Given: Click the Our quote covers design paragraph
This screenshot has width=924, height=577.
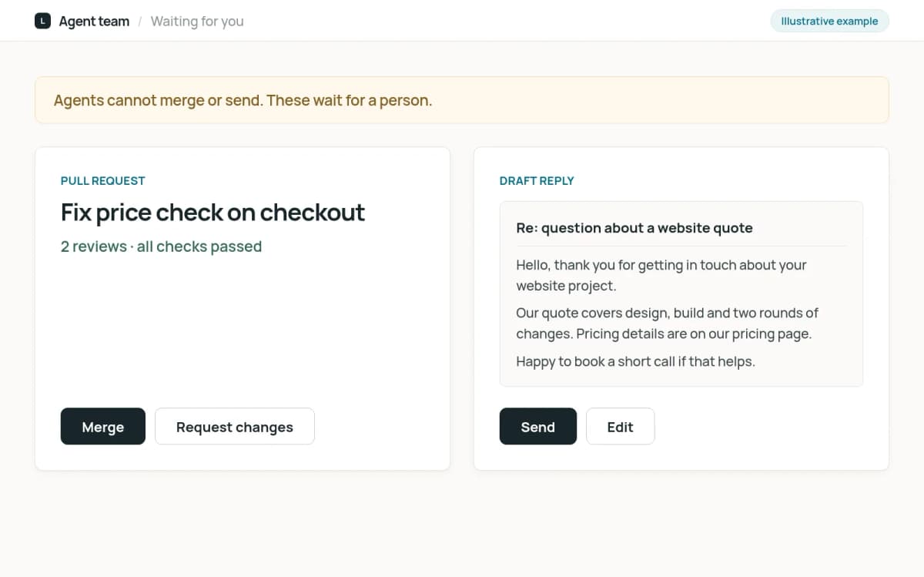Looking at the screenshot, I should coord(668,324).
